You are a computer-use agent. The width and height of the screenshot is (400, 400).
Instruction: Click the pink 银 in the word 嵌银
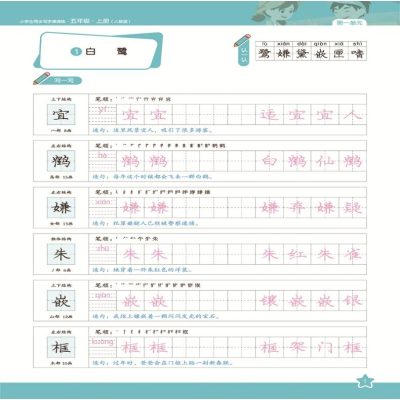click(353, 301)
